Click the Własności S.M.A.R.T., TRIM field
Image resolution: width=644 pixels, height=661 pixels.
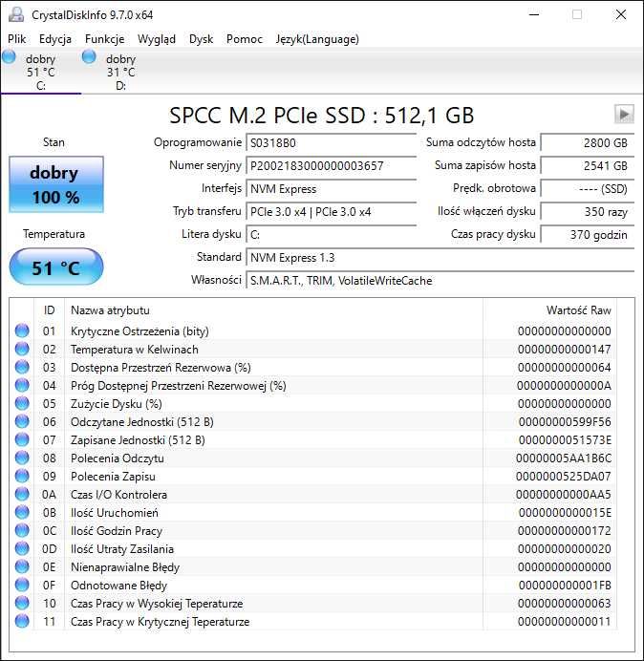click(440, 280)
